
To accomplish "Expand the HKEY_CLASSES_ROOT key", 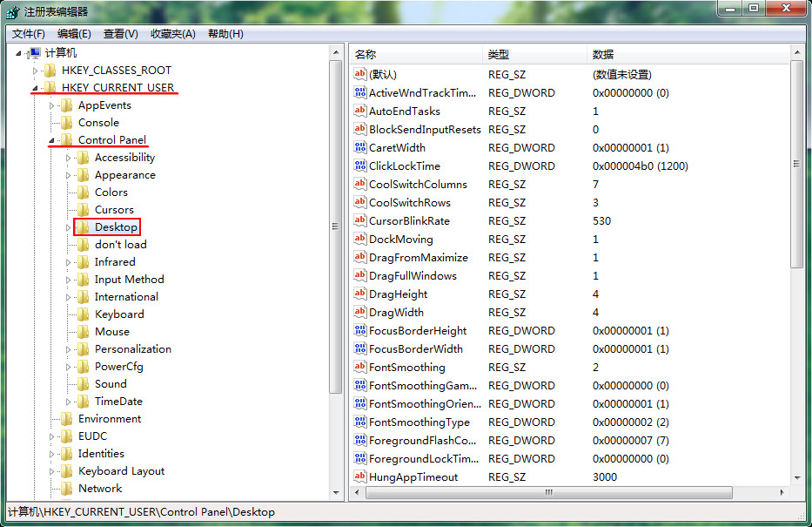I will [35, 71].
